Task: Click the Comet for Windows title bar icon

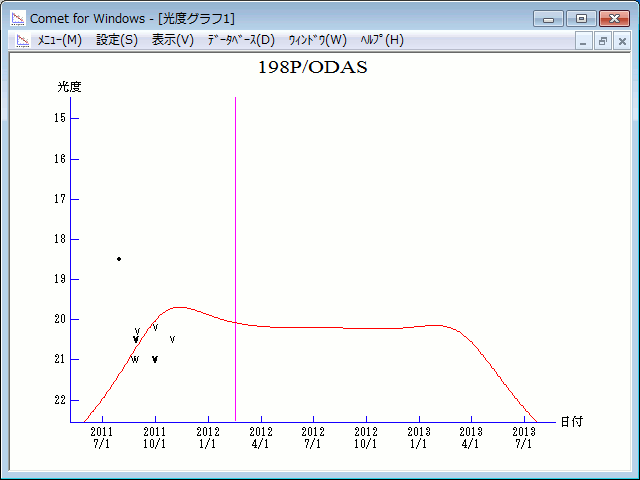Action: pos(17,18)
